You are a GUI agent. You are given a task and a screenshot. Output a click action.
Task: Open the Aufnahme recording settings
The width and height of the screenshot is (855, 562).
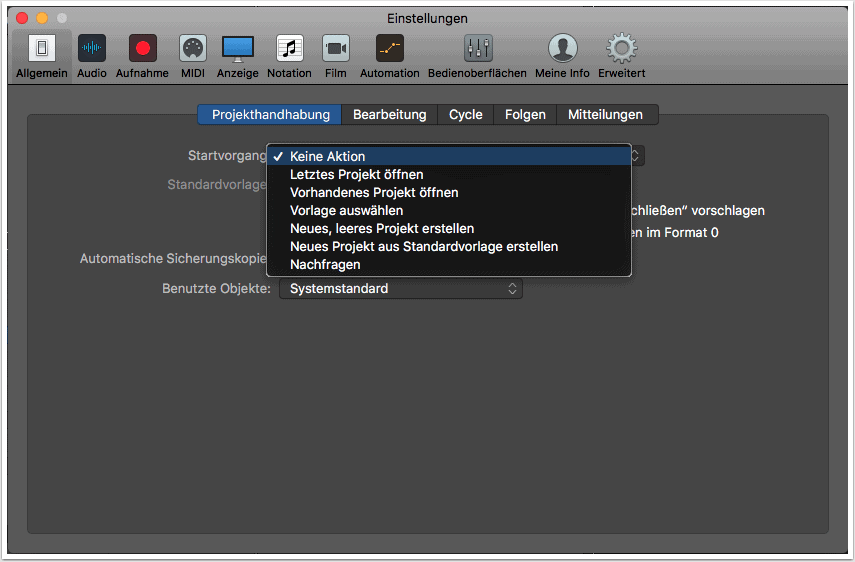click(143, 56)
